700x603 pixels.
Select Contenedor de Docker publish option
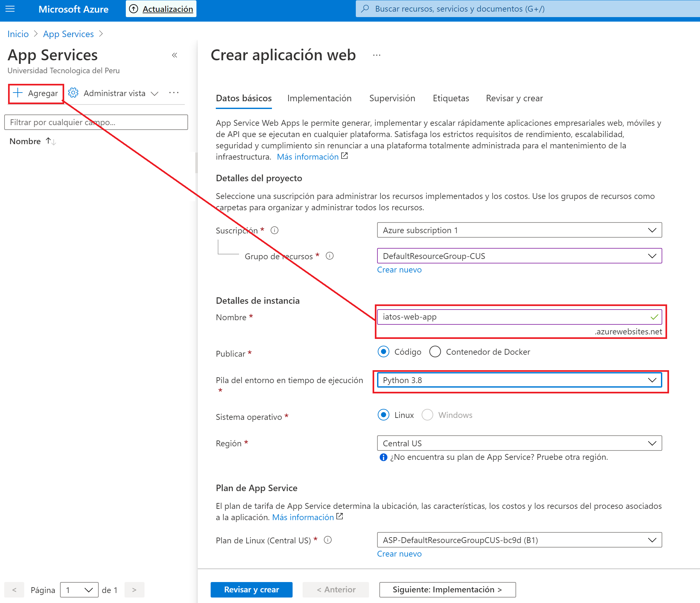(435, 352)
